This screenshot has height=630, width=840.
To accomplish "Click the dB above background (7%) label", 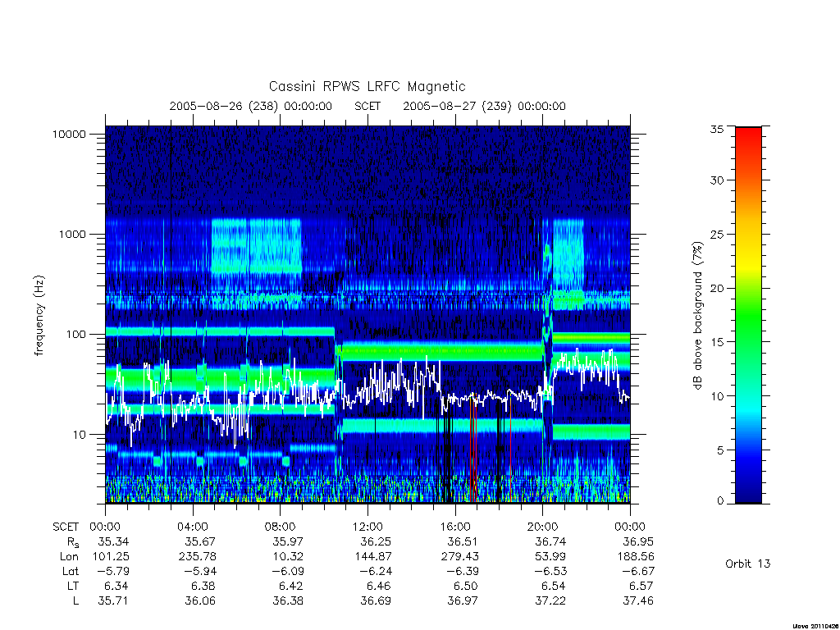I will pos(697,315).
